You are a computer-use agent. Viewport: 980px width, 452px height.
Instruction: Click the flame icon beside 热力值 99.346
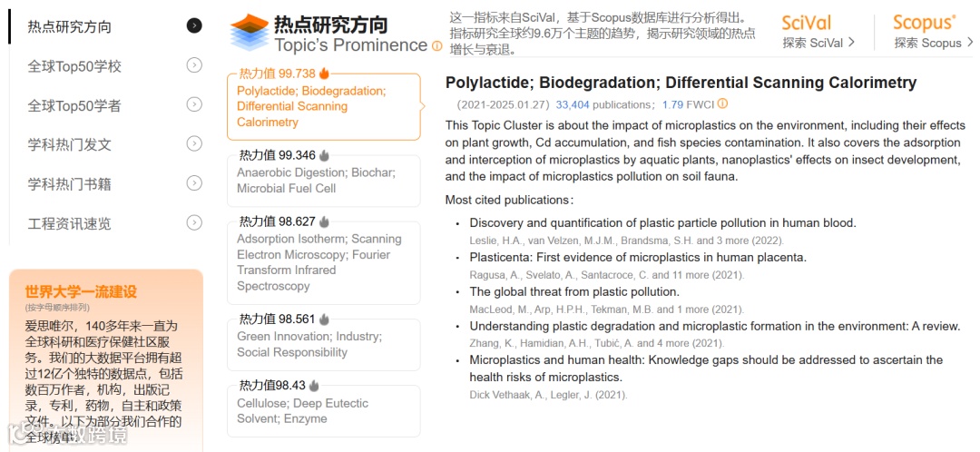[x=324, y=155]
